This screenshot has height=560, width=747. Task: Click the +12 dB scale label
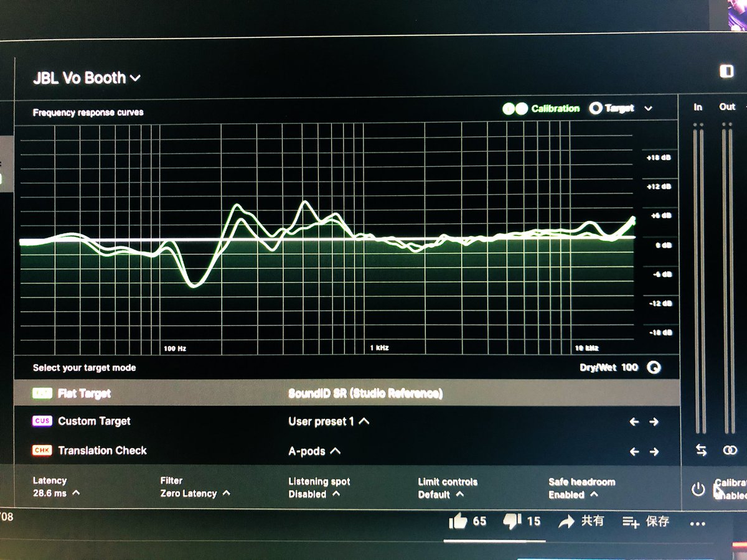[659, 187]
